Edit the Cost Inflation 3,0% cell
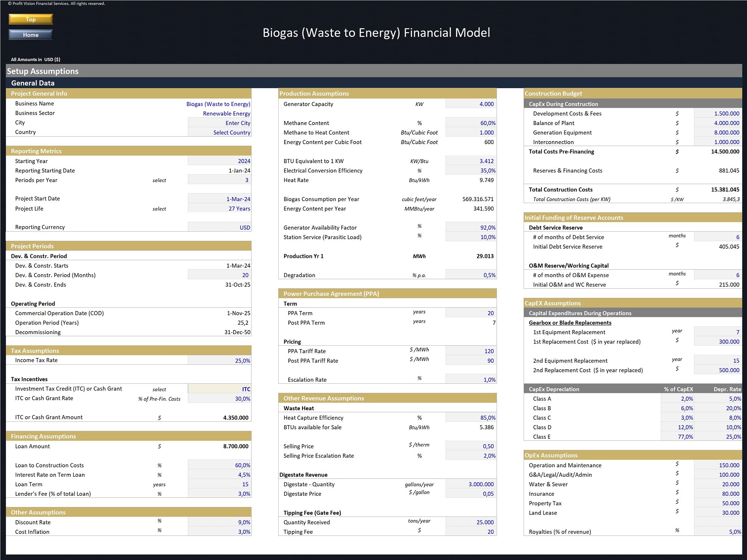The width and height of the screenshot is (747, 560). (220, 532)
